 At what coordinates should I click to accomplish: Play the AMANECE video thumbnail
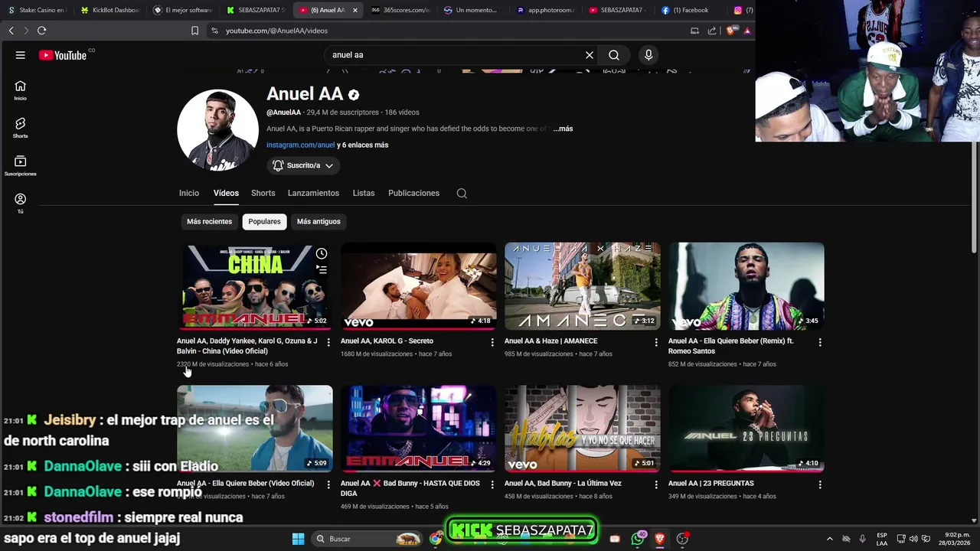(582, 286)
